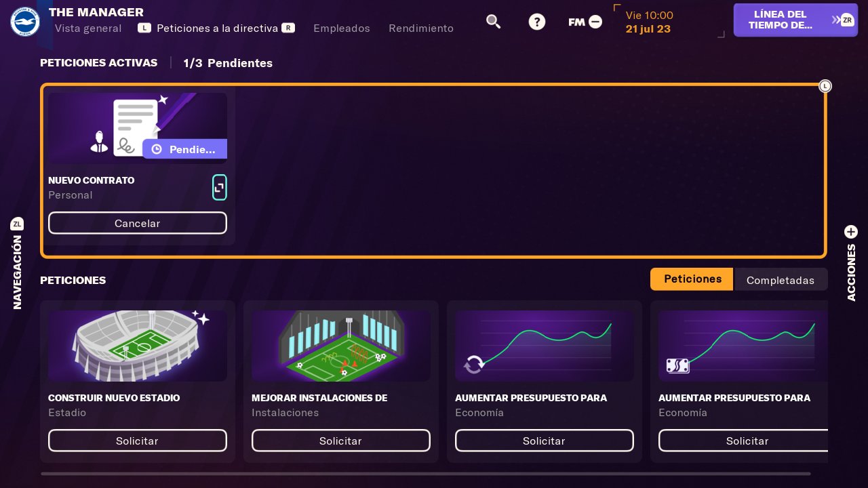The height and width of the screenshot is (488, 868).
Task: Click the Brighton club badge icon
Action: [25, 22]
